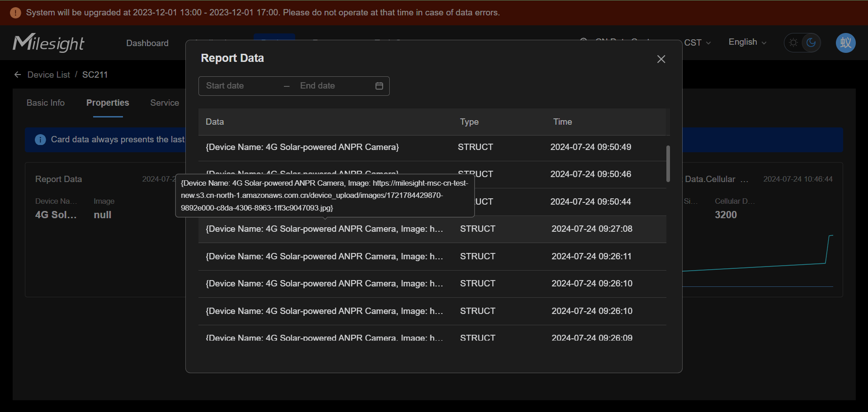The width and height of the screenshot is (868, 412).
Task: Go to Device List breadcrumb link
Action: click(x=49, y=75)
